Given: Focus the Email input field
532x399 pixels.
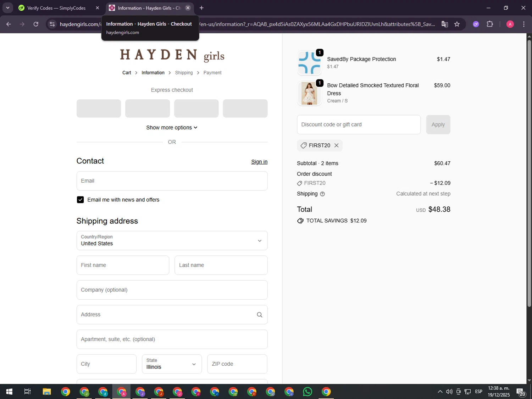Looking at the screenshot, I should point(172,181).
